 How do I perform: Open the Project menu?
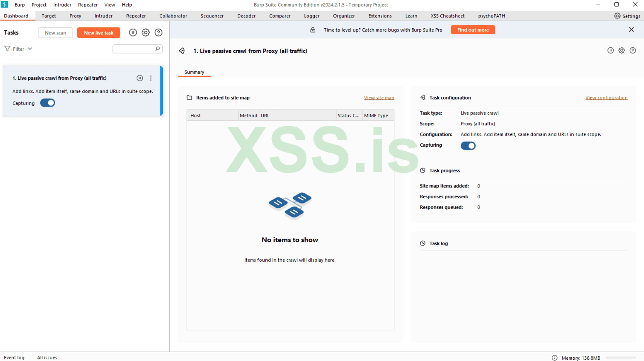(39, 5)
